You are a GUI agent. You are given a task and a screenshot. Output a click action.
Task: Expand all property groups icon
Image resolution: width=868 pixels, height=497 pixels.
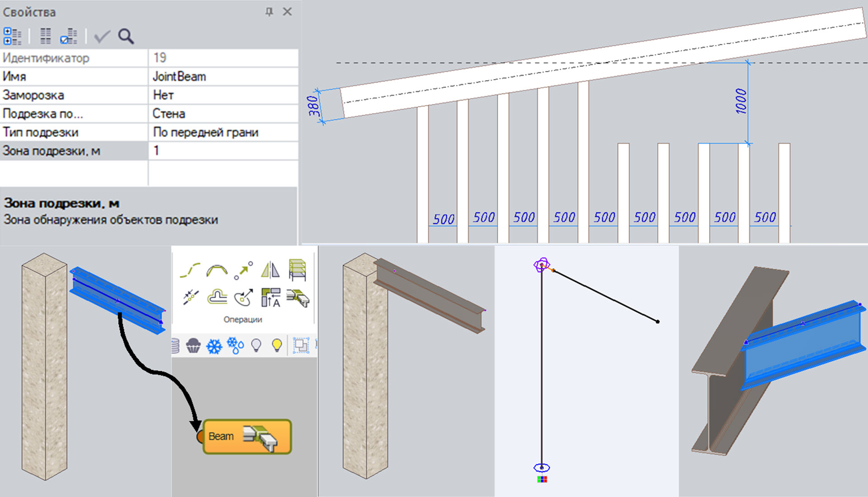[12, 36]
